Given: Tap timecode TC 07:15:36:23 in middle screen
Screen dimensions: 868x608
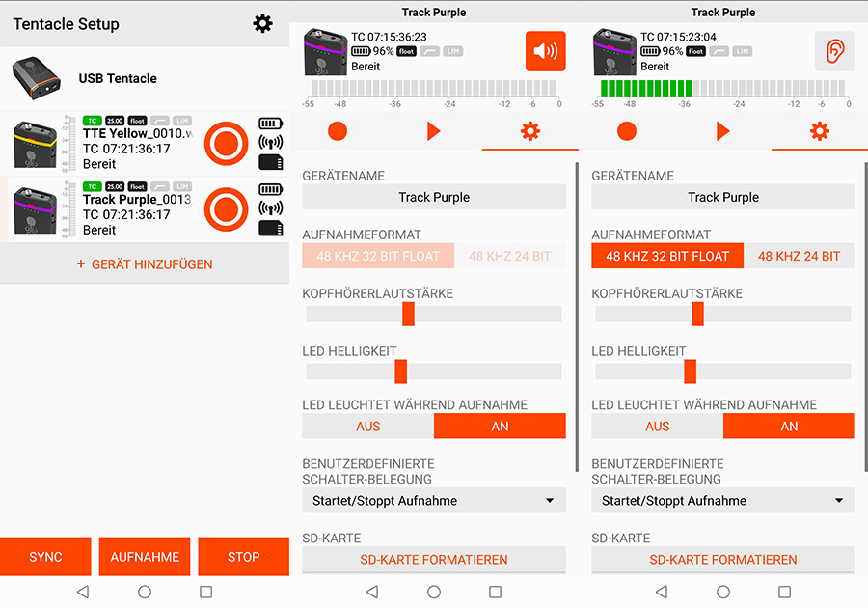Looking at the screenshot, I should [x=390, y=37].
